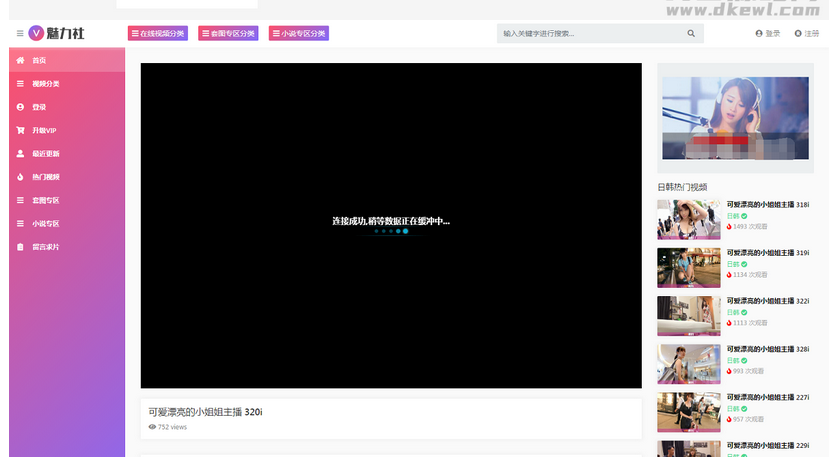The height and width of the screenshot is (457, 831).
Task: Select 小说专区 in the sidebar
Action: pos(67,224)
